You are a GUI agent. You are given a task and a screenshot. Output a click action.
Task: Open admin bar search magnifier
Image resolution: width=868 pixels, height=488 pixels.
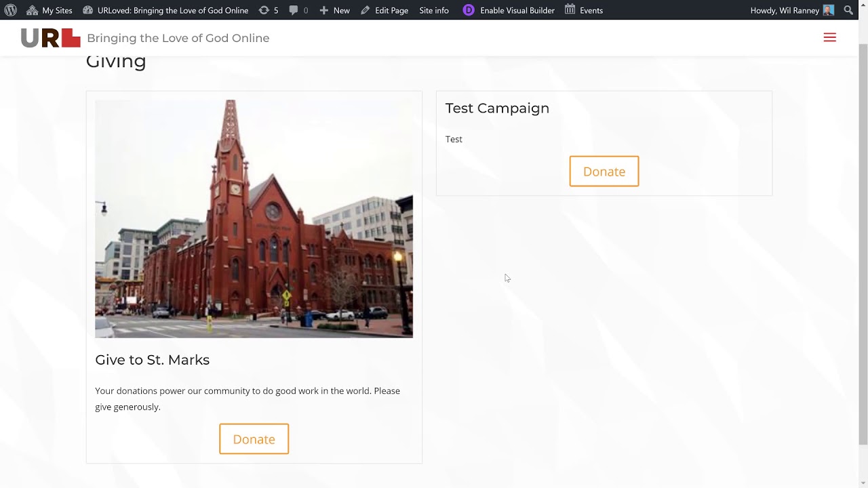pyautogui.click(x=848, y=10)
